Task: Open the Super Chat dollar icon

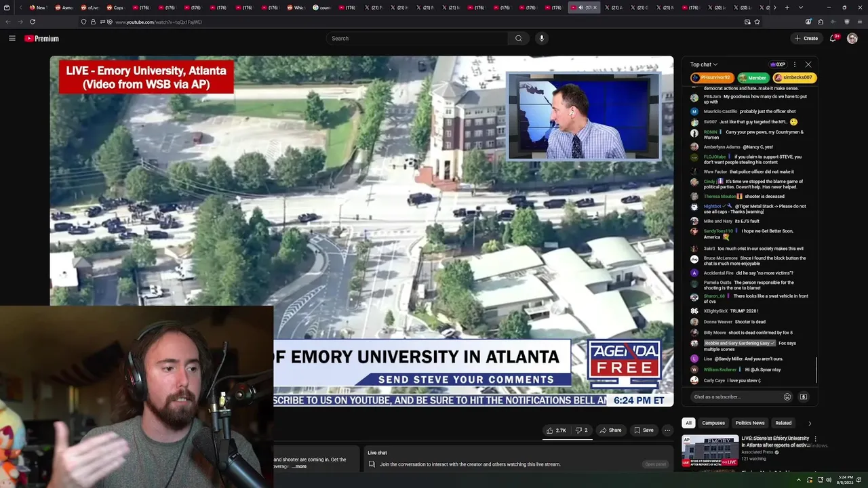Action: point(804,397)
